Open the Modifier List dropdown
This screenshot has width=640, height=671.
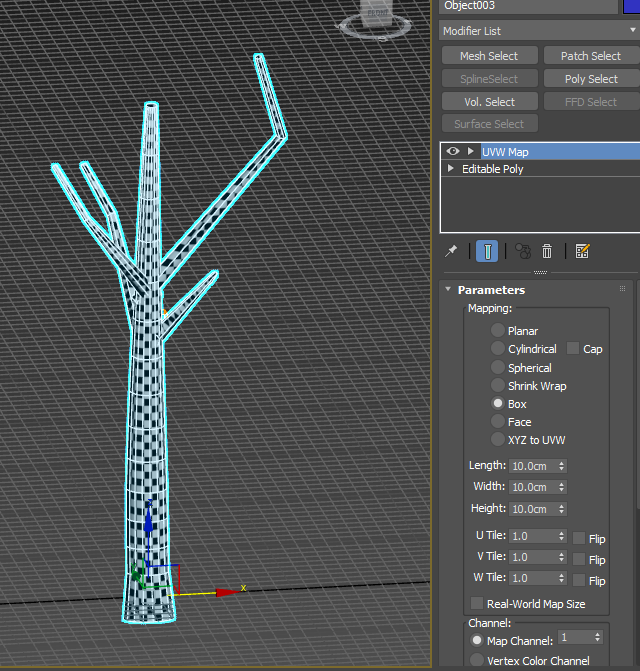539,31
